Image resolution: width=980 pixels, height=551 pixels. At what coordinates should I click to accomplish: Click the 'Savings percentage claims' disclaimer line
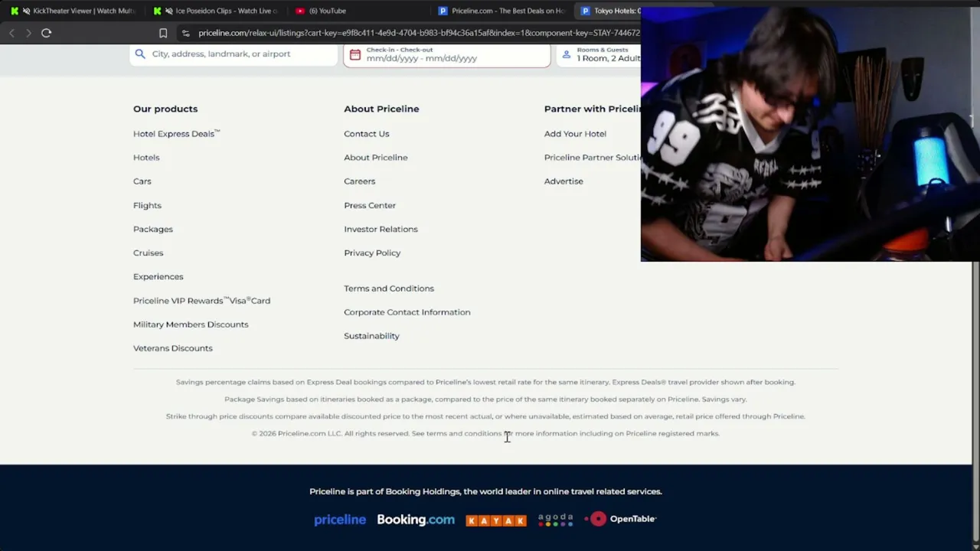click(x=485, y=382)
